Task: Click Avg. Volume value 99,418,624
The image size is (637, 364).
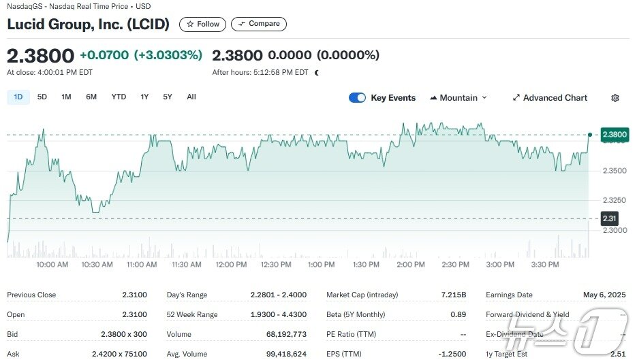Action: click(x=286, y=354)
